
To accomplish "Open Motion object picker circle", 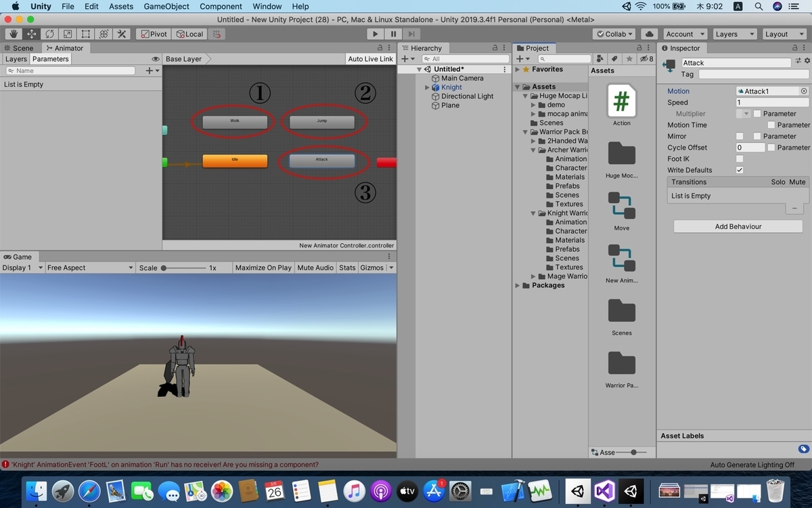I will (x=804, y=91).
